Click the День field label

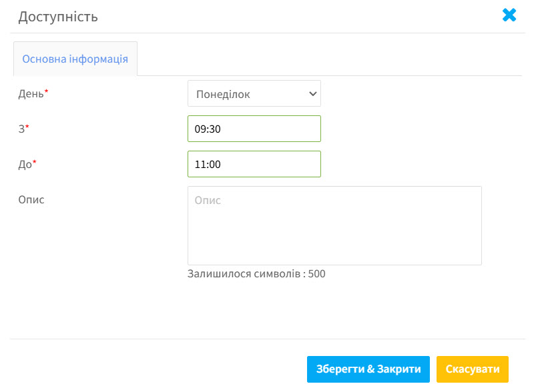(31, 93)
